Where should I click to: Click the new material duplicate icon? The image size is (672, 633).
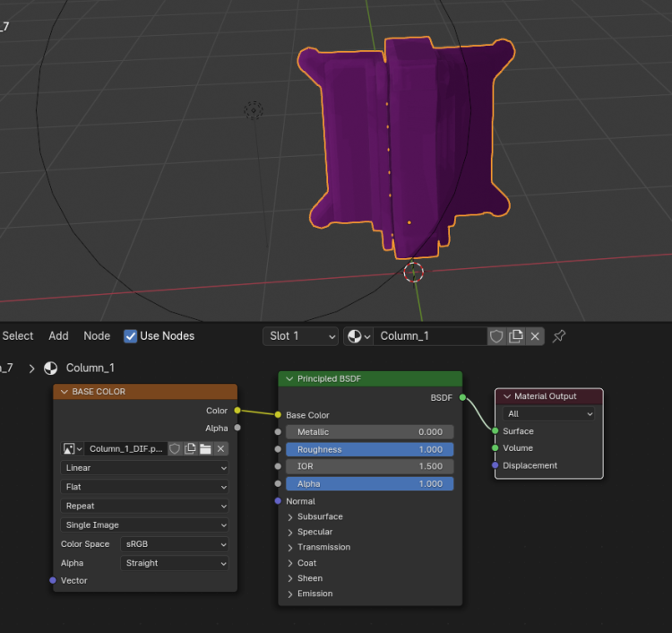[x=516, y=336]
